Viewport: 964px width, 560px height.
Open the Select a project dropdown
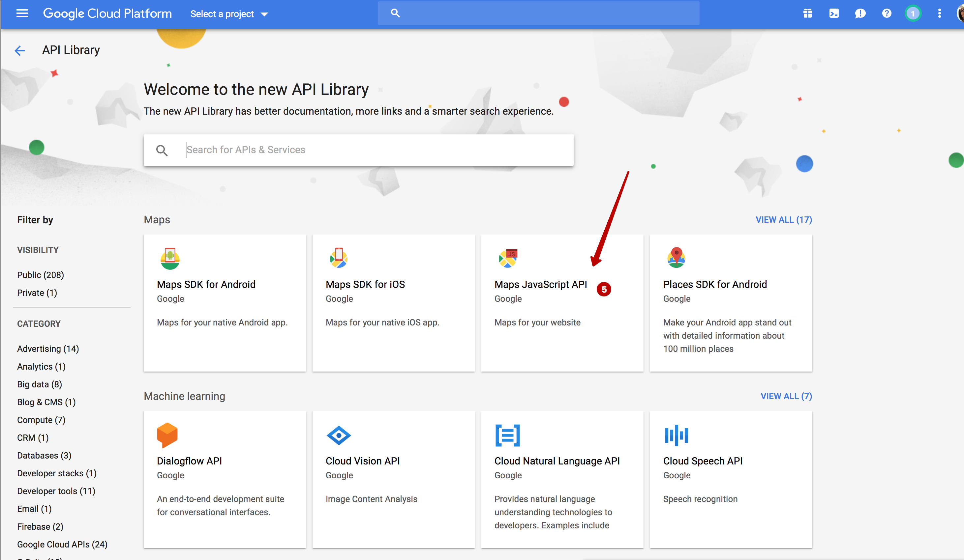coord(229,14)
